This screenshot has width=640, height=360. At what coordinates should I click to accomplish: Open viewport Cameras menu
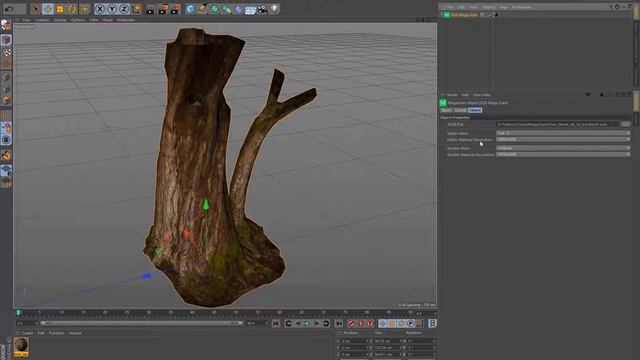click(42, 20)
